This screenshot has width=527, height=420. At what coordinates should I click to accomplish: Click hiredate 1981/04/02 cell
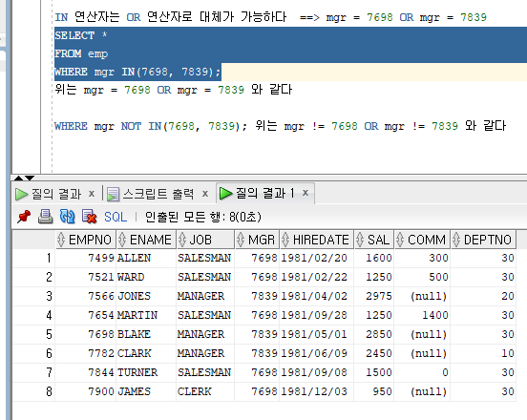pyautogui.click(x=317, y=296)
